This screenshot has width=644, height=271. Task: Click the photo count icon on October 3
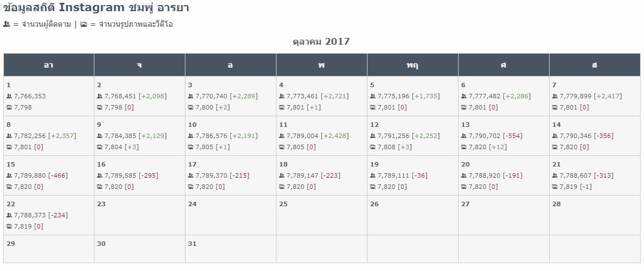(x=190, y=107)
